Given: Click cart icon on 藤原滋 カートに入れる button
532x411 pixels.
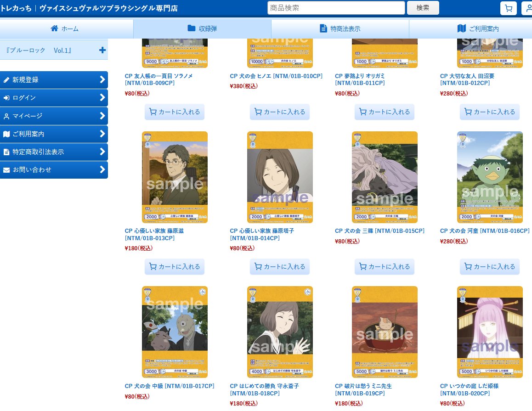Looking at the screenshot, I should coord(153,266).
